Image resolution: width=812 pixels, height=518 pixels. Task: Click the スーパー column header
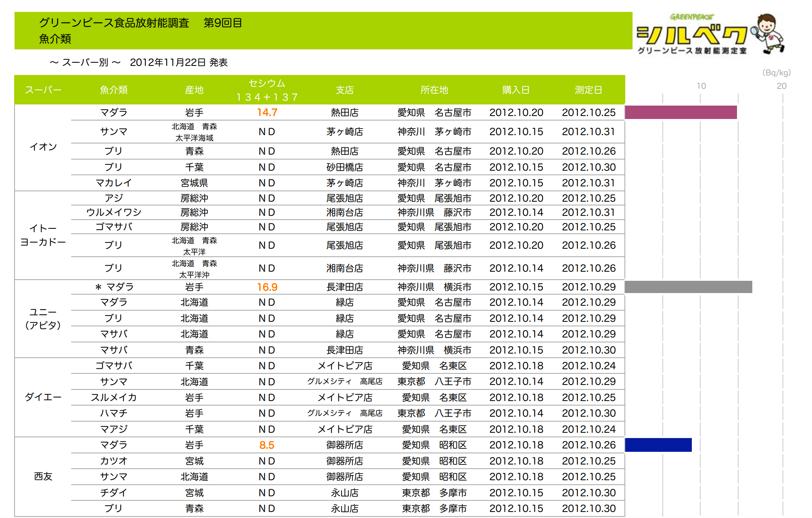pos(43,90)
